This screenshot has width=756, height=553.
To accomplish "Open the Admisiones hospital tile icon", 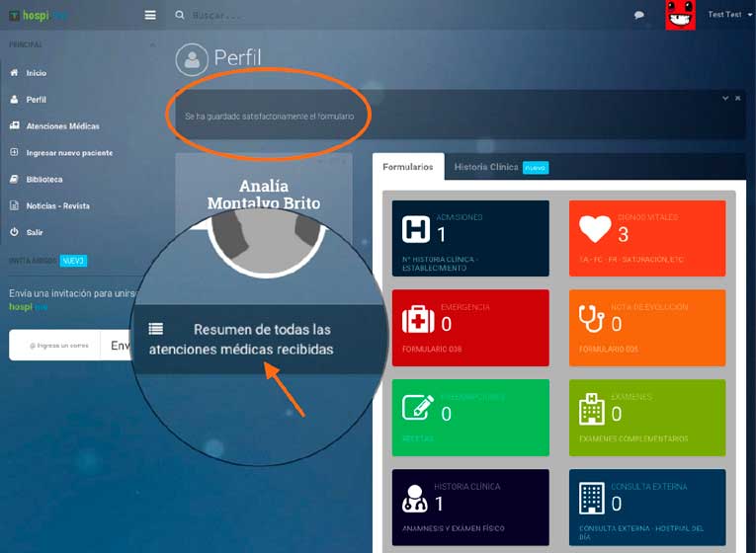I will [x=416, y=231].
